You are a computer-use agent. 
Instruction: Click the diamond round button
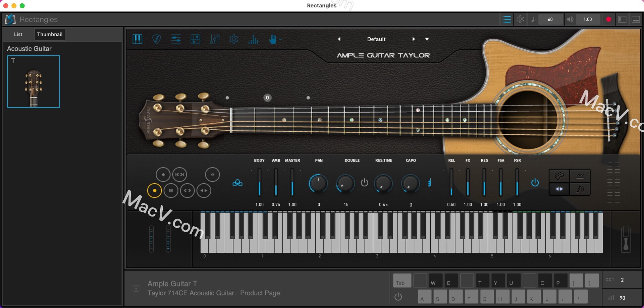[x=163, y=175]
